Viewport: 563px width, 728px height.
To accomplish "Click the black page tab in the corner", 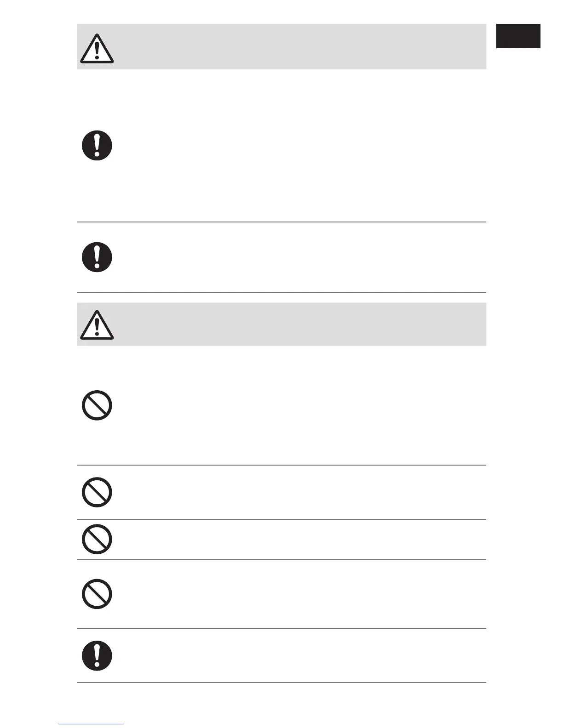I will point(518,36).
